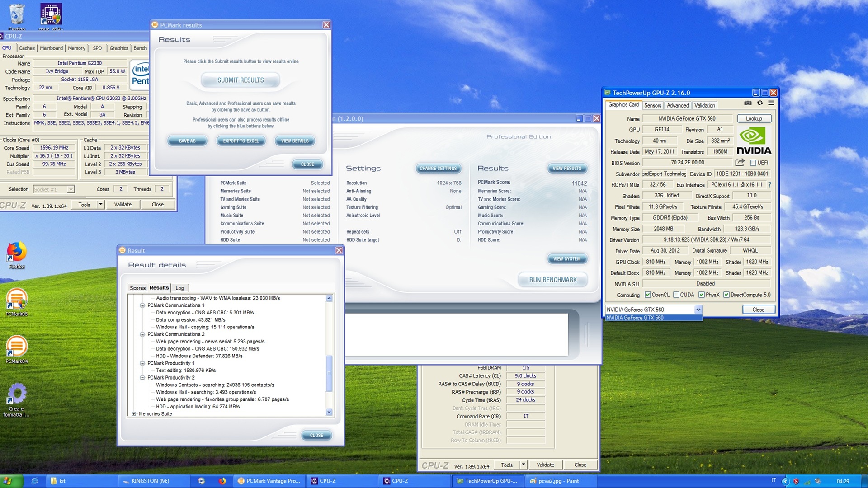868x488 pixels.
Task: Click the red security shield tray icon
Action: tap(796, 481)
